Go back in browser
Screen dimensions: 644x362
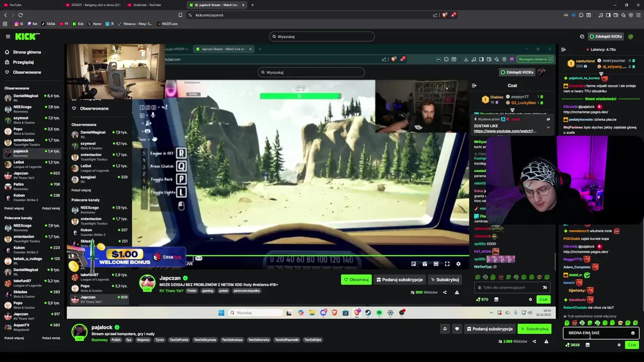(x=6, y=15)
